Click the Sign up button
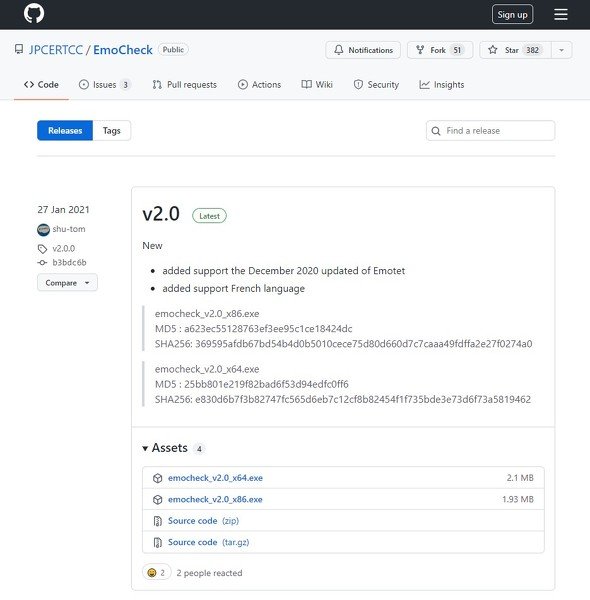The image size is (590, 600). [512, 15]
